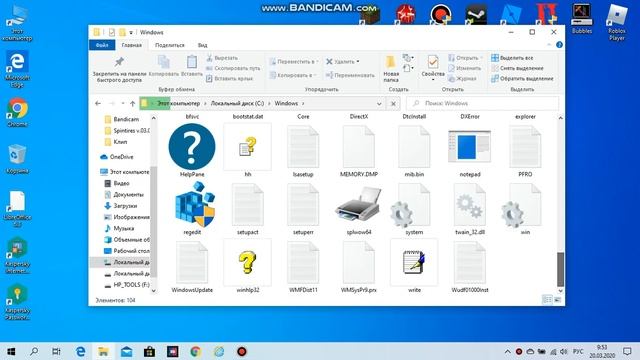Click Select none in ribbon
Viewport: 640px width, 360px height.
[x=517, y=68]
